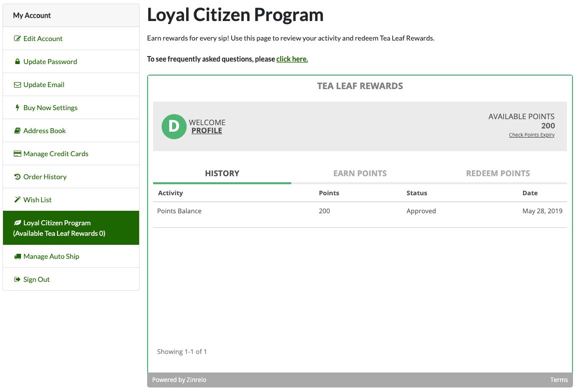Viewport: 576px width, 392px height.
Task: Open the Redeem Points tab
Action: [497, 173]
